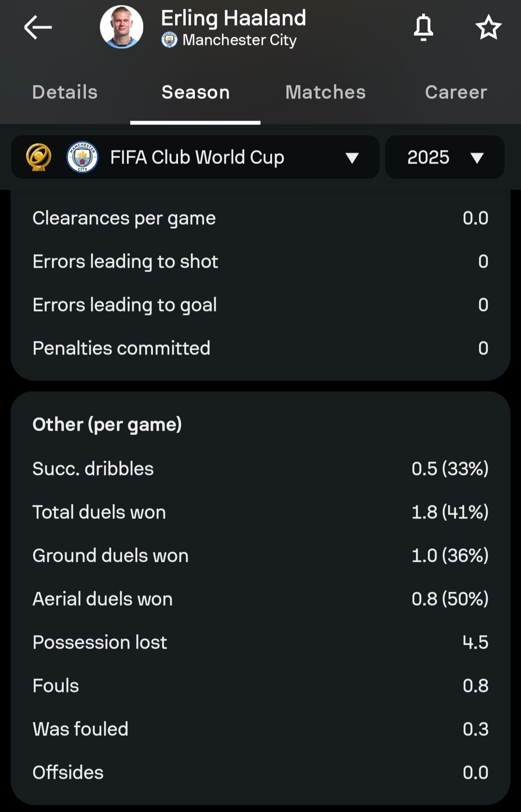Tap the golden Club World Cup trophy icon
Screen dimensions: 521x812
click(x=39, y=157)
